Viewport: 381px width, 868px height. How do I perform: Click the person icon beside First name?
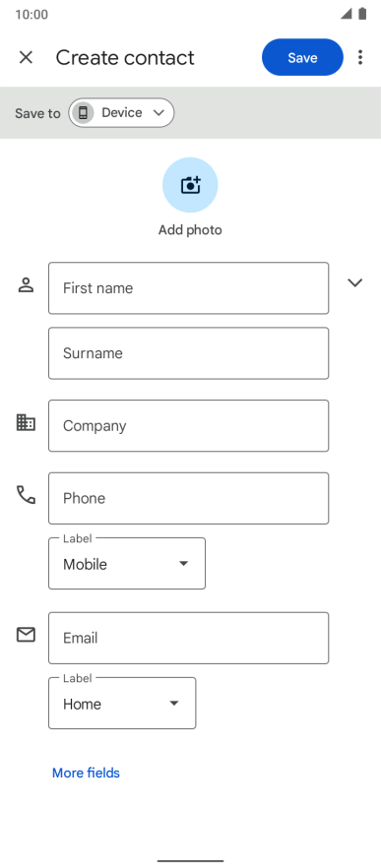26,285
